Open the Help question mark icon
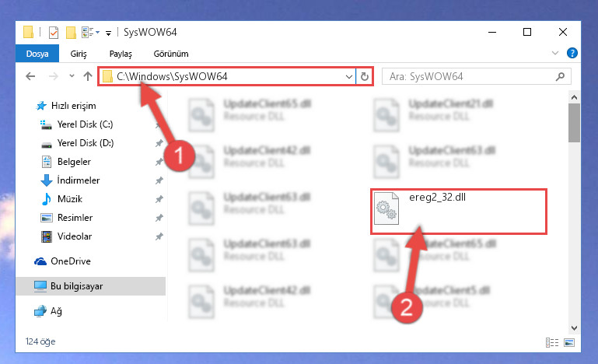 [572, 53]
